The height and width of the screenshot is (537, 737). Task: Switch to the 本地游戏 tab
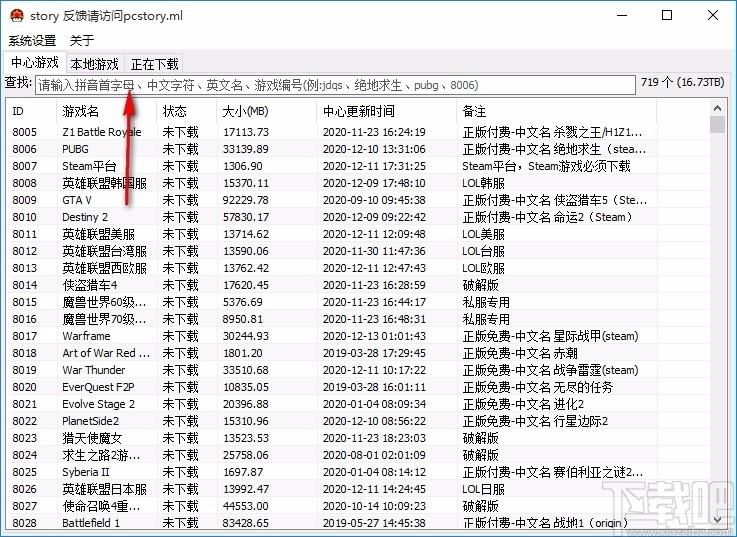click(x=94, y=63)
